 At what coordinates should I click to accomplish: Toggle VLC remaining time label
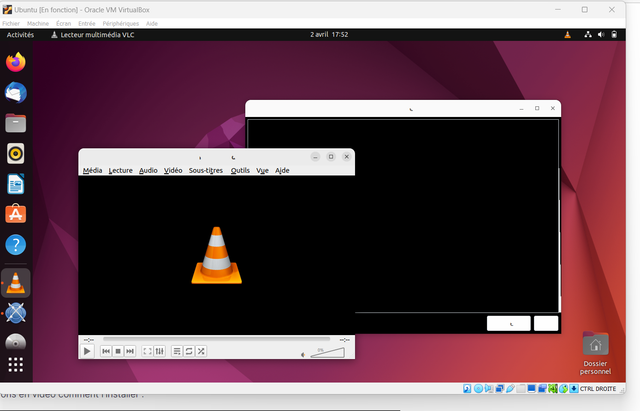point(344,340)
